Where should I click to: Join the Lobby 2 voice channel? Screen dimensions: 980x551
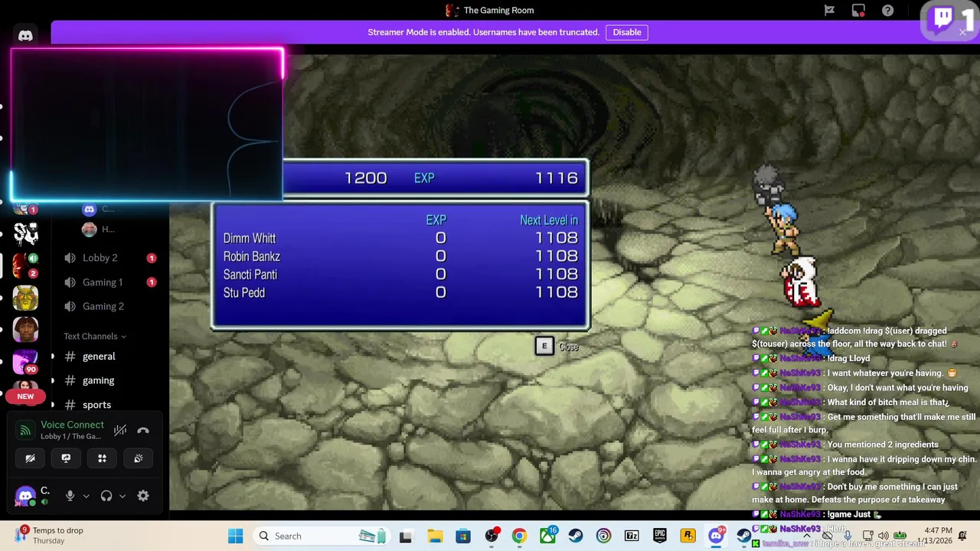109,258
